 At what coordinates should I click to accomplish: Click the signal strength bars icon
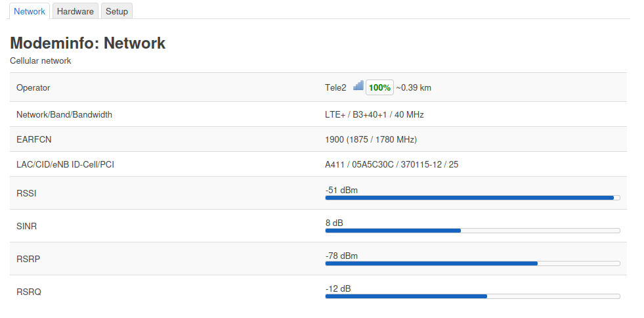[358, 85]
